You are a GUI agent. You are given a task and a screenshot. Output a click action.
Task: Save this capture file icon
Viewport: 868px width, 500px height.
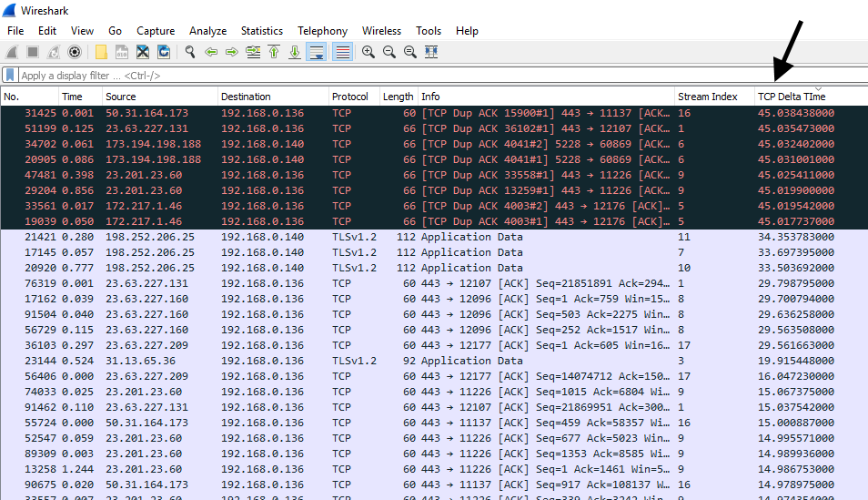(x=122, y=52)
